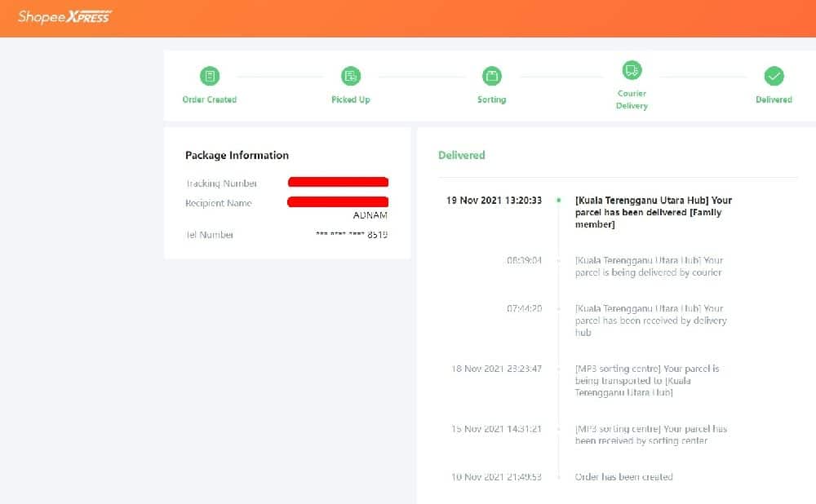
Task: Click the Delivered checkmark icon
Action: (x=774, y=76)
